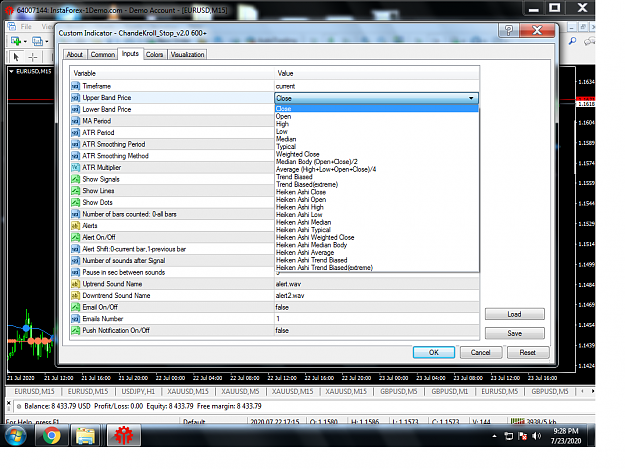Image resolution: width=625 pixels, height=469 pixels.
Task: Choose High from the price list
Action: pos(377,124)
